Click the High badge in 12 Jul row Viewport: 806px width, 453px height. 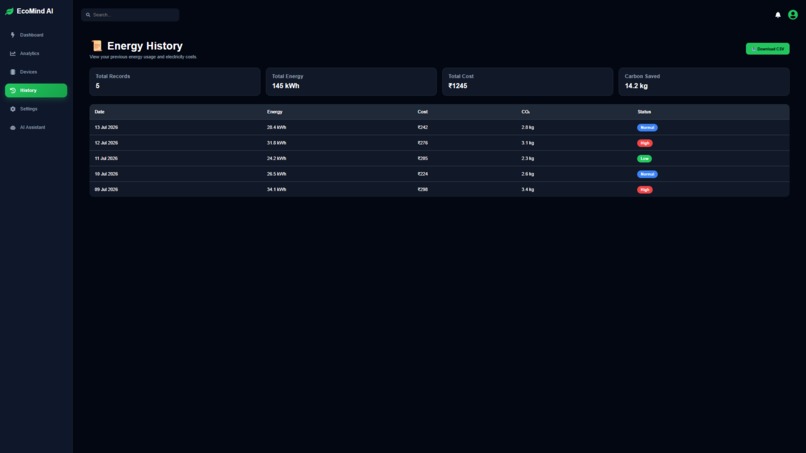[645, 143]
